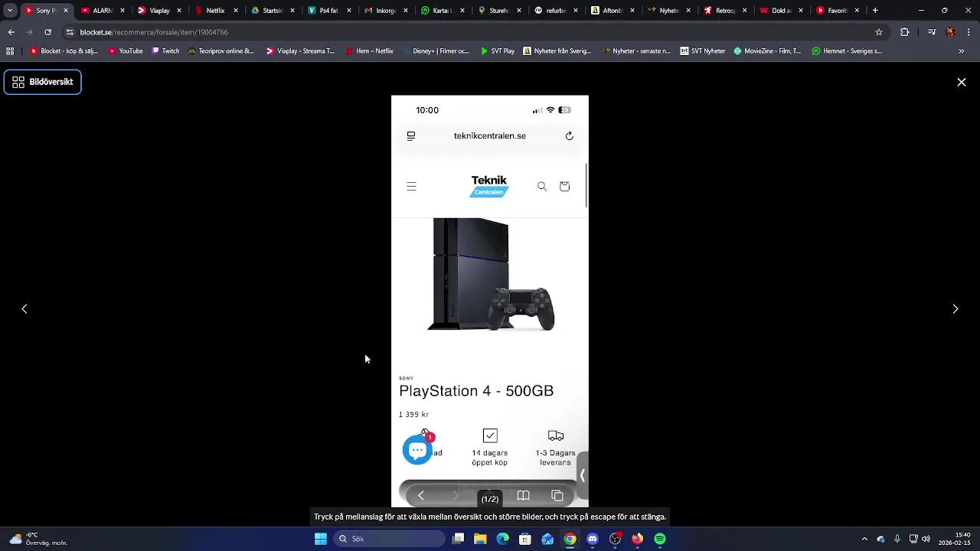Expand the system tray hidden icons
This screenshot has height=551, width=980.
[864, 539]
